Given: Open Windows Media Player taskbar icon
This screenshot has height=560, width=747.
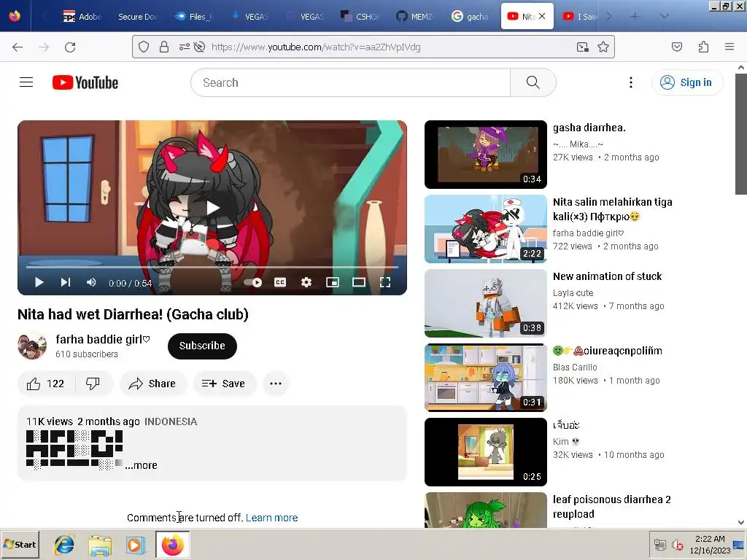Looking at the screenshot, I should (x=136, y=545).
